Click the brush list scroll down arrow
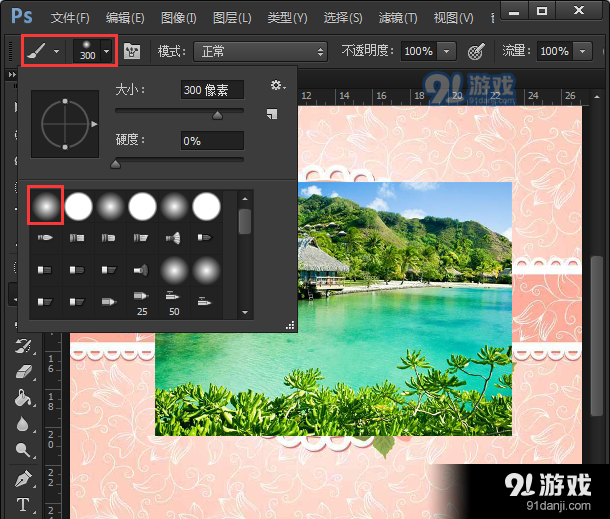The width and height of the screenshot is (610, 519). (x=245, y=312)
